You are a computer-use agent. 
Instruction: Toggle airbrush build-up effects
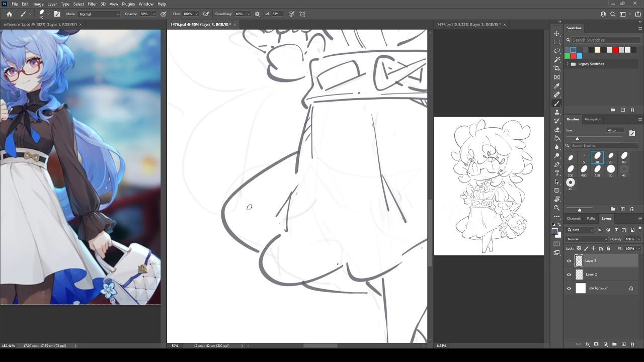[x=206, y=14]
